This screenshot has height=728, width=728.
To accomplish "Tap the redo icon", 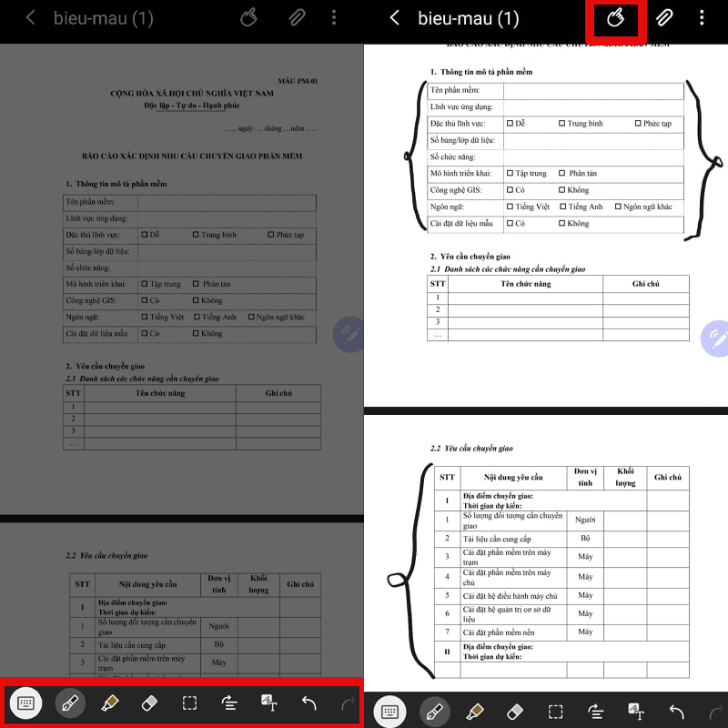I will click(349, 703).
